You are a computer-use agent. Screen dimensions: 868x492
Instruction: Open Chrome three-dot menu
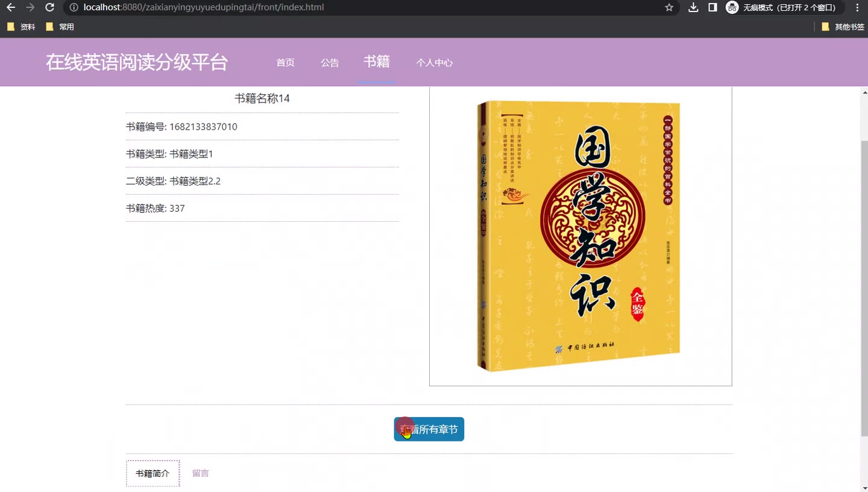857,7
